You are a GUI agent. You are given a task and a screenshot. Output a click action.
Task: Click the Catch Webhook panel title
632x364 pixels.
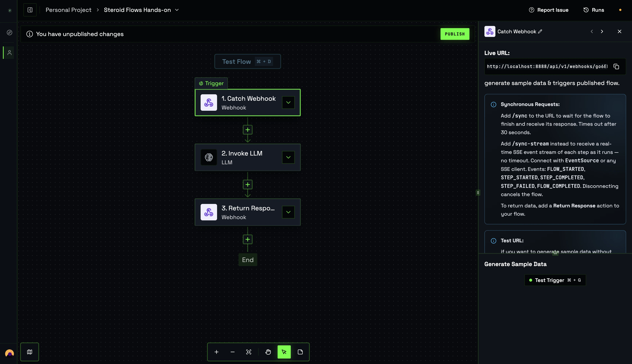tap(517, 31)
